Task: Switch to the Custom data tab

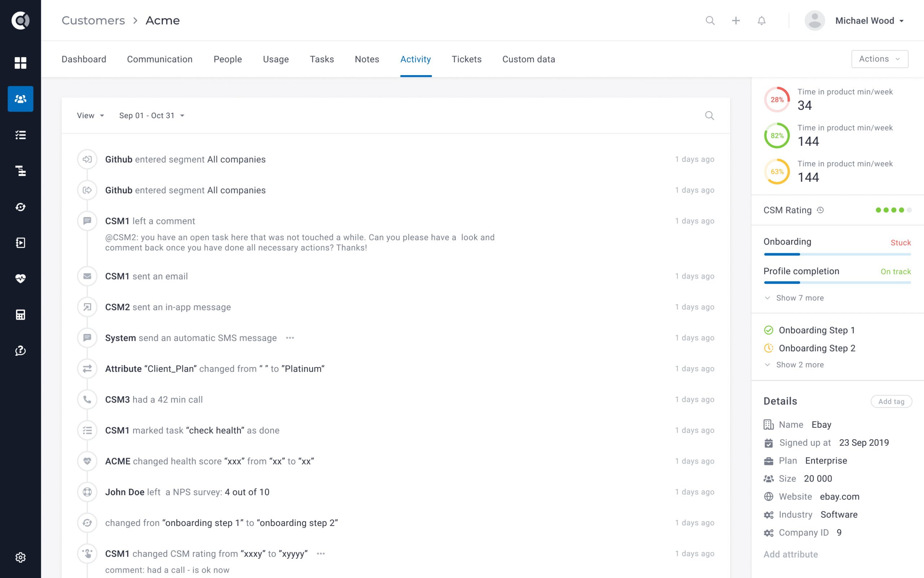Action: pos(528,59)
